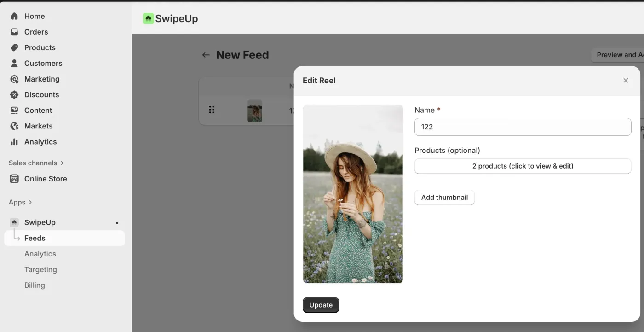Close the Edit Reel dialog
644x332 pixels.
(x=626, y=81)
